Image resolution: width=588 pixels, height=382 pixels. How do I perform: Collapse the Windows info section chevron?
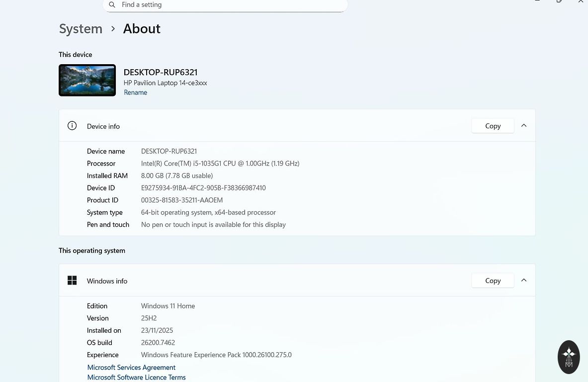[x=524, y=281]
